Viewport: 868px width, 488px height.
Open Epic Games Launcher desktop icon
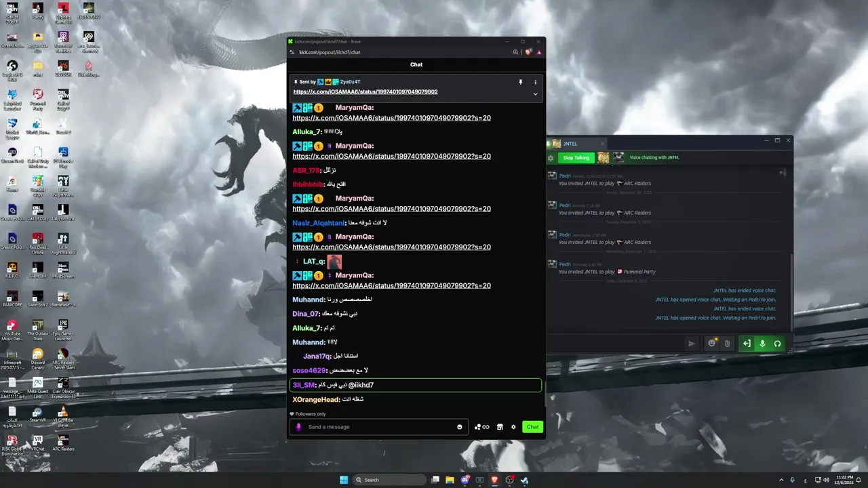tap(63, 330)
